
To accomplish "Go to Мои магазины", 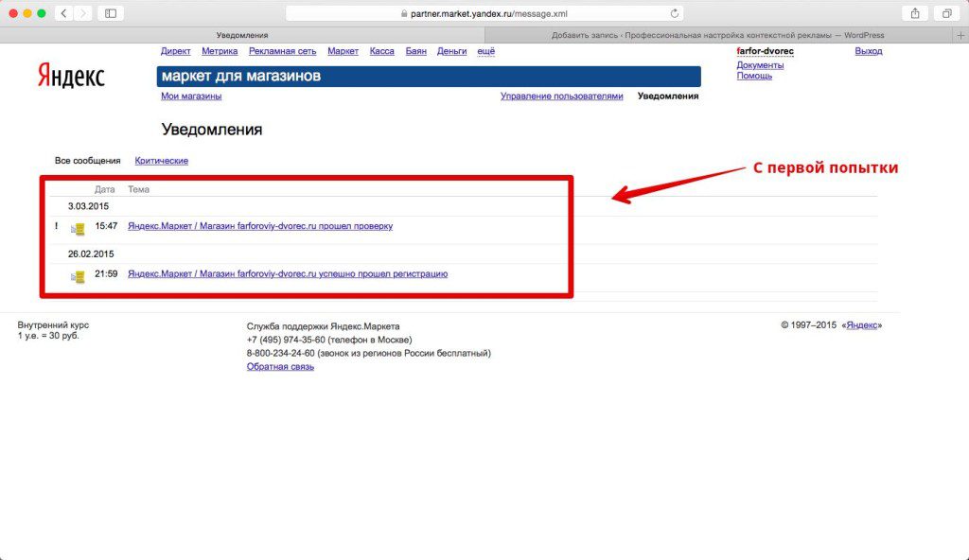I will coord(191,96).
